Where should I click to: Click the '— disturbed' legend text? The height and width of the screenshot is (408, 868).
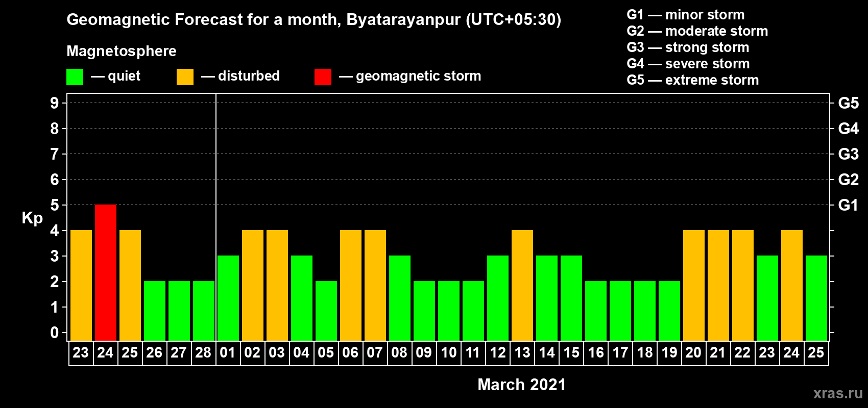point(240,76)
